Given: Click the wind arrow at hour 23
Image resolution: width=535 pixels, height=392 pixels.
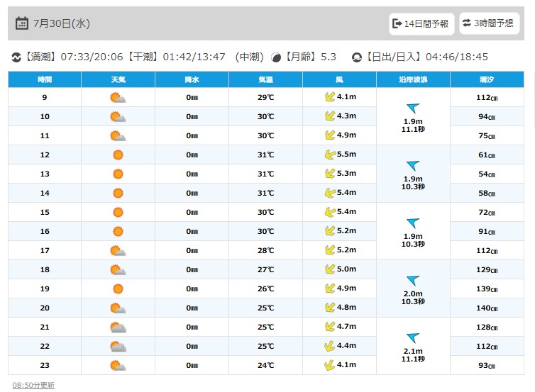Looking at the screenshot, I should coord(330,365).
